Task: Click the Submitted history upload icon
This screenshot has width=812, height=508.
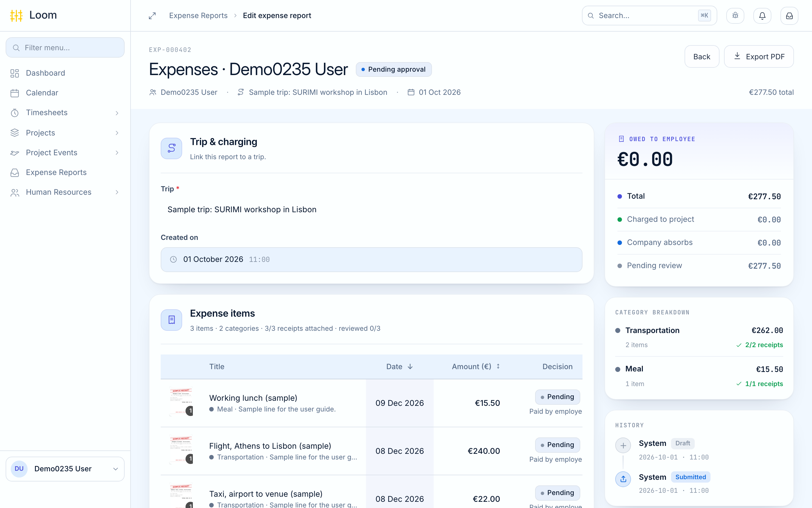Action: coord(623,479)
